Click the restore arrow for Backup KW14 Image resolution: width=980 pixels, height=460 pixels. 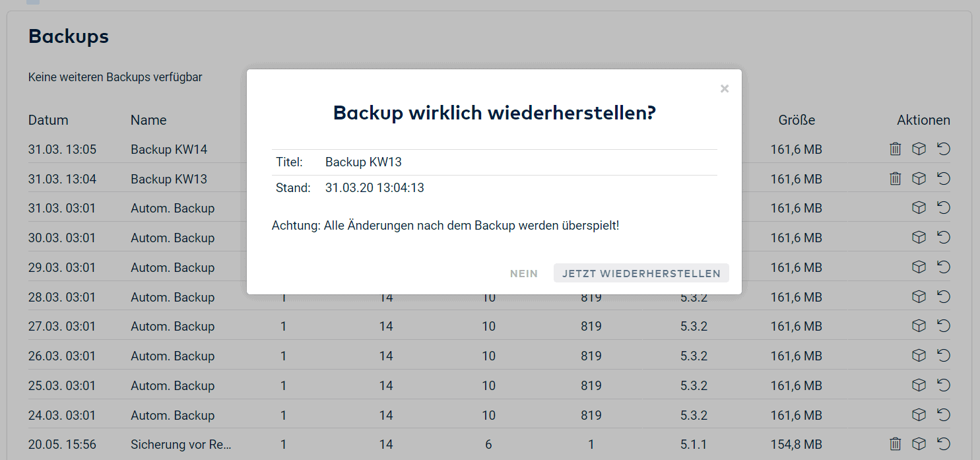pos(944,149)
